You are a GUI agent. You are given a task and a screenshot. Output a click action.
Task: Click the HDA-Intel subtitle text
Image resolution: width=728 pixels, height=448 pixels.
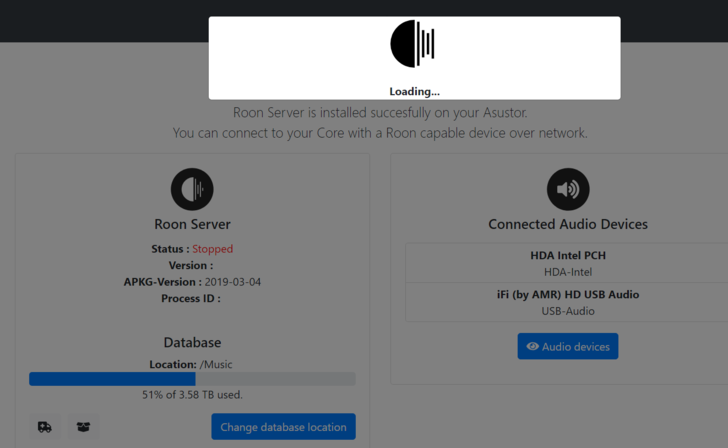pos(568,272)
